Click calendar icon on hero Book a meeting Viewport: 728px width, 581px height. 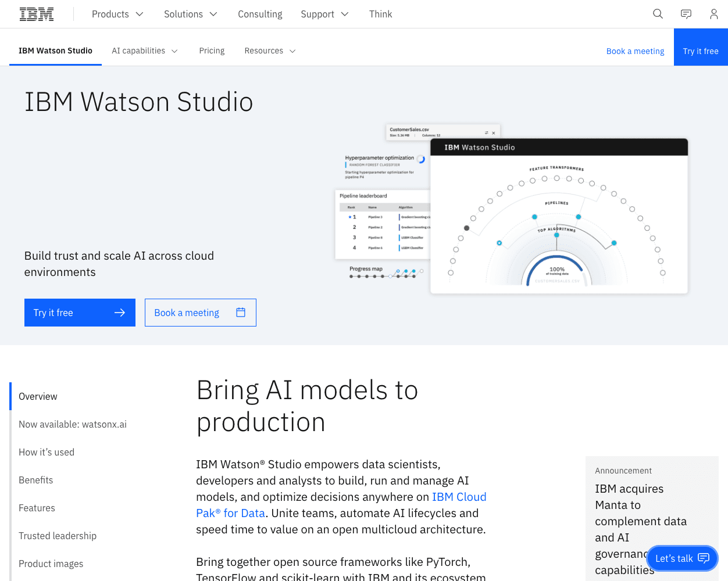tap(241, 313)
